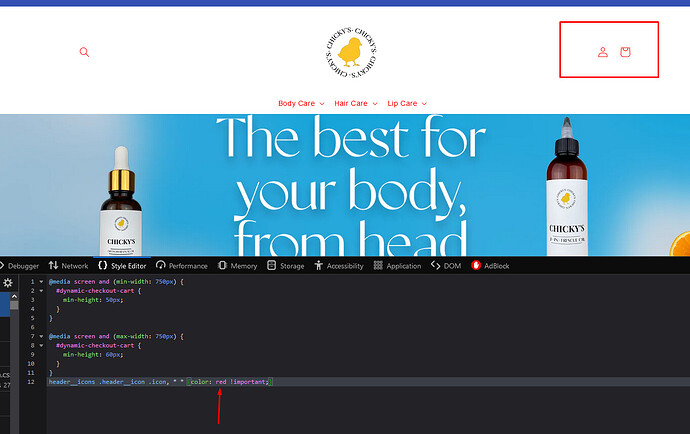This screenshot has width=690, height=434.
Task: Click the header__icons selector on line 12
Action: pyautogui.click(x=72, y=382)
